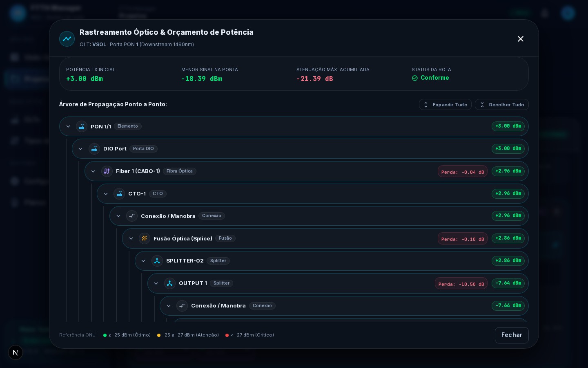Click -7.64 dBm badge on lower Conexão / Manobra row
Image resolution: width=588 pixels, height=368 pixels.
pos(508,306)
